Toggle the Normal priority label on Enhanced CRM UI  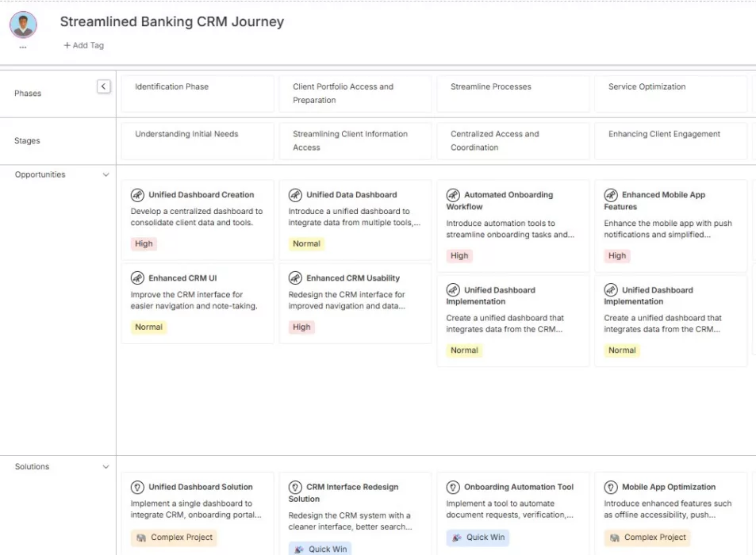(148, 327)
